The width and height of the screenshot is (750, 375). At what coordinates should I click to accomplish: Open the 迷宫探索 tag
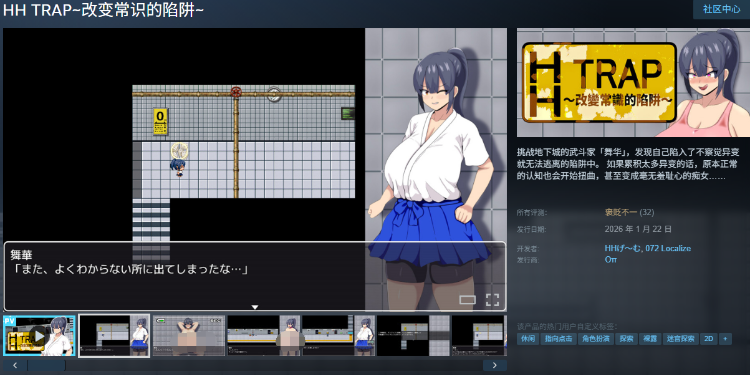coord(681,339)
